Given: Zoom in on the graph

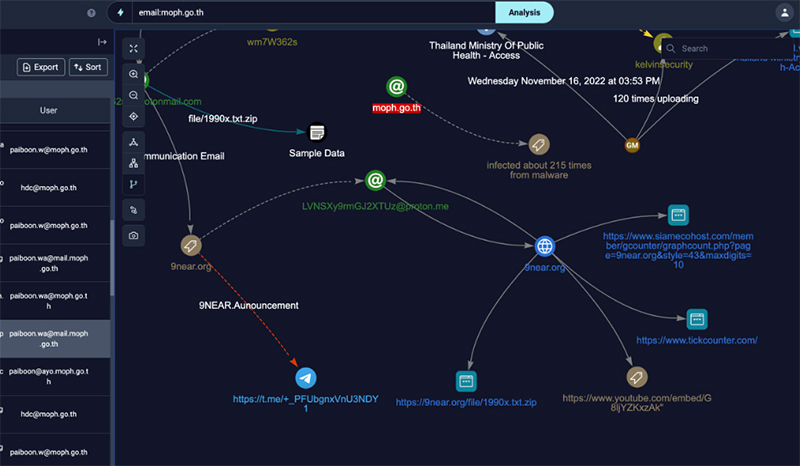Looking at the screenshot, I should (134, 74).
